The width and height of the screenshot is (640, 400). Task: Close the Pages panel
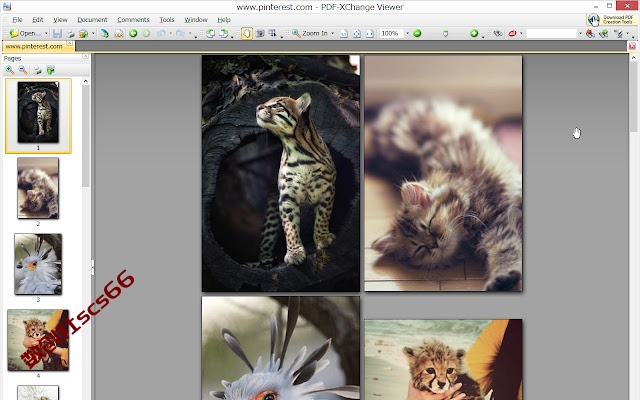[85, 56]
